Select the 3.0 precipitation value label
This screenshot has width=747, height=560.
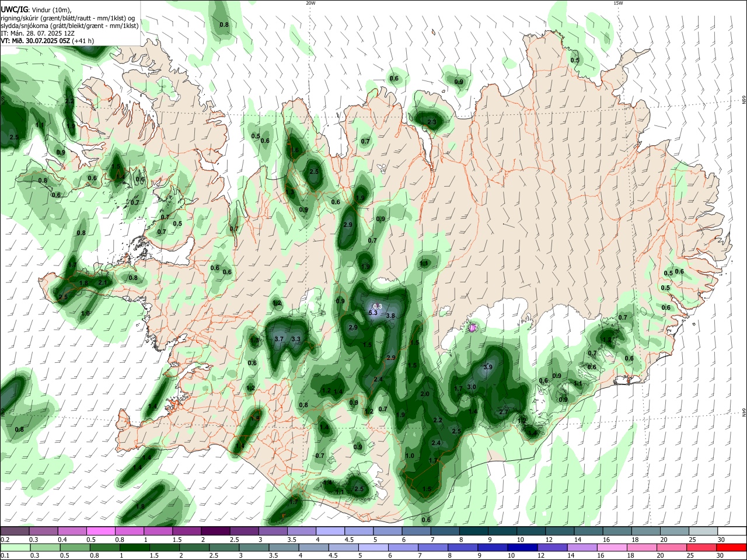pyautogui.click(x=472, y=387)
